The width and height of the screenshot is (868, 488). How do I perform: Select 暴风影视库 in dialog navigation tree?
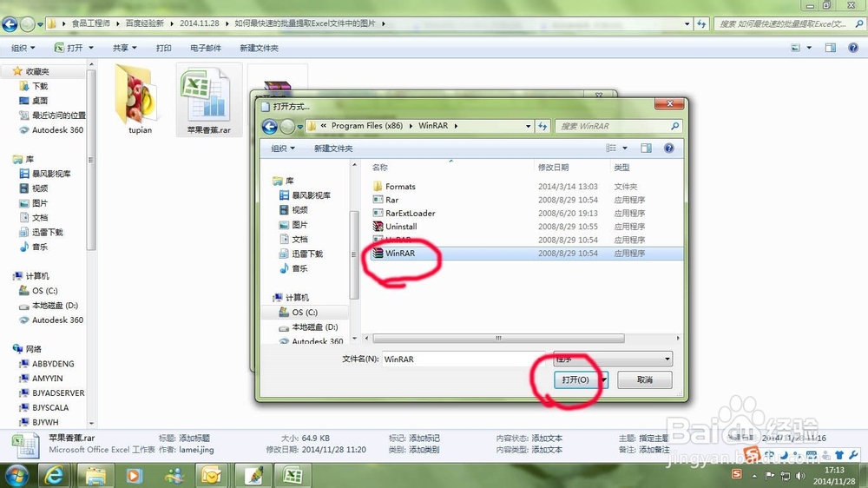[x=311, y=195]
